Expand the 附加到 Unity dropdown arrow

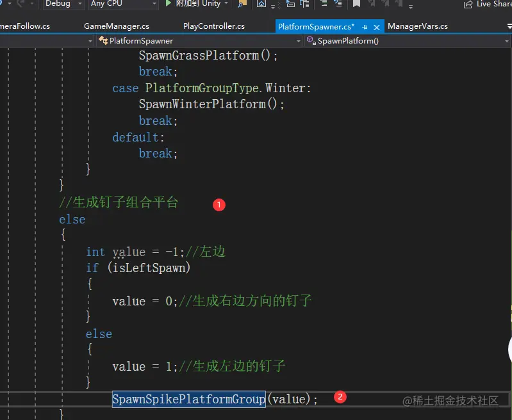click(226, 3)
